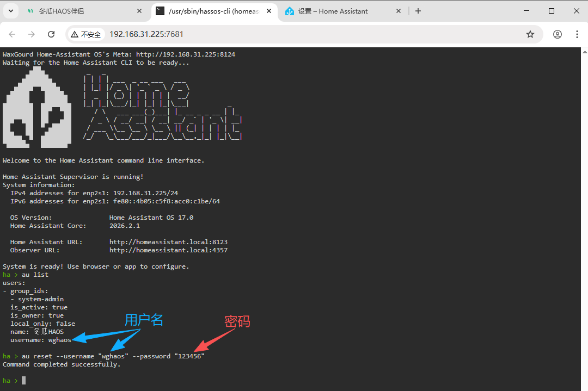588x391 pixels.
Task: Click 'Command completed successfully.' line
Action: tap(62, 364)
